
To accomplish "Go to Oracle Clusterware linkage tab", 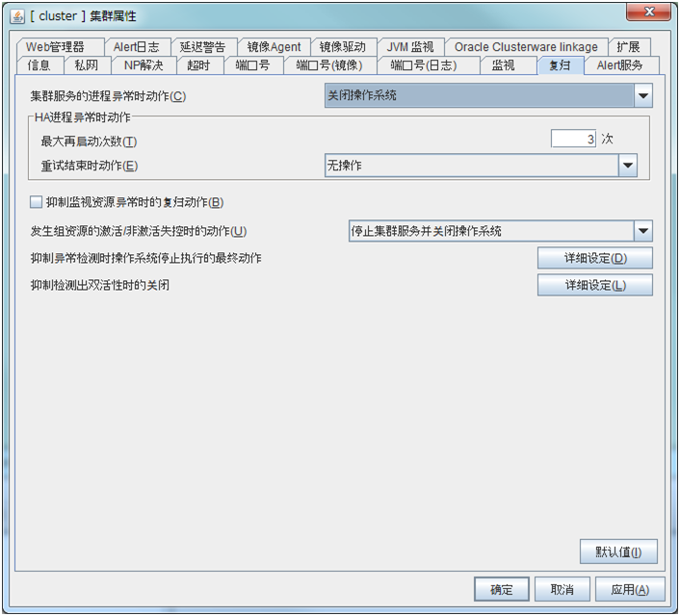I will point(526,47).
